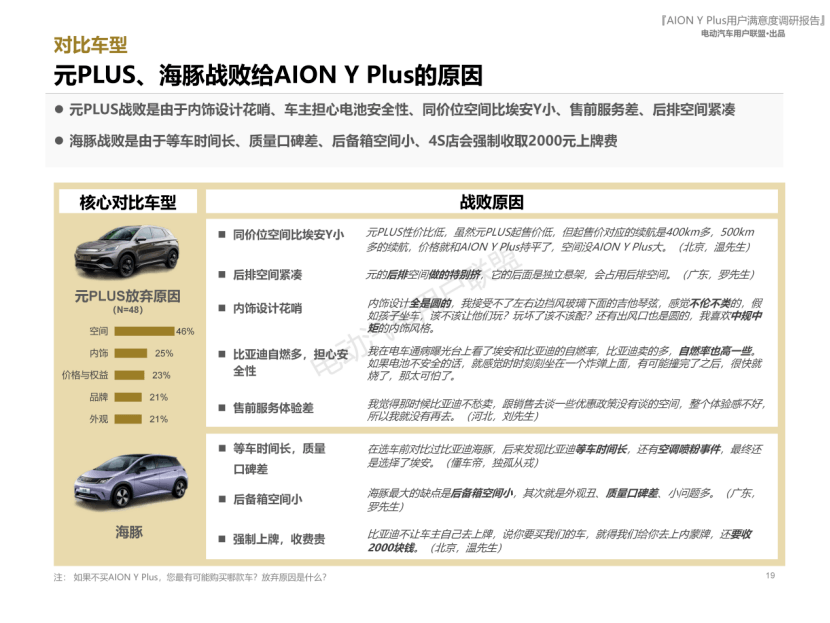Click the quote about 独立悬架 rear space
This screenshot has height=623, width=830.
click(560, 274)
